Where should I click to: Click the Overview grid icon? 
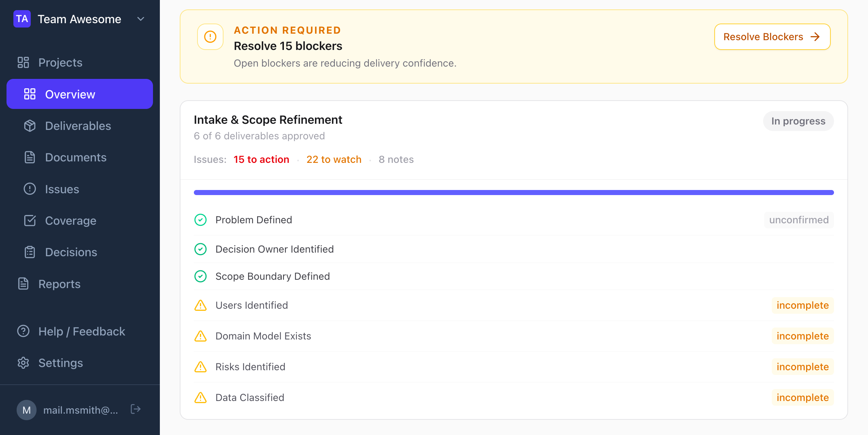[30, 94]
